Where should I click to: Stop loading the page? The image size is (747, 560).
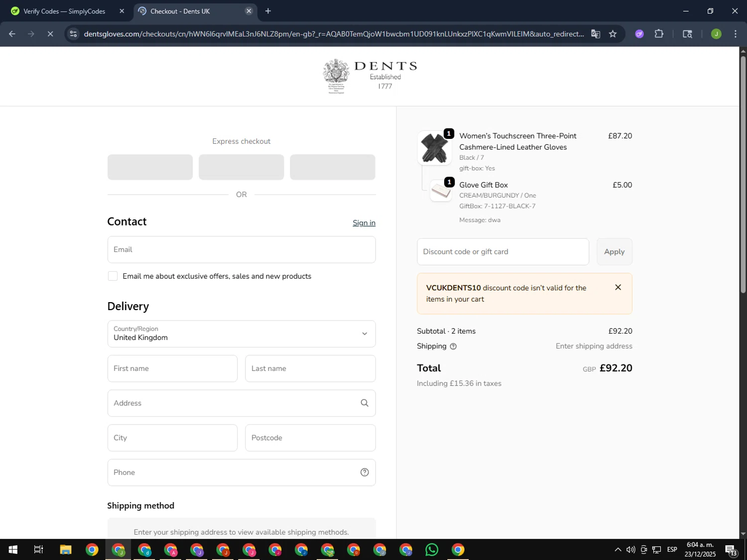pyautogui.click(x=50, y=34)
